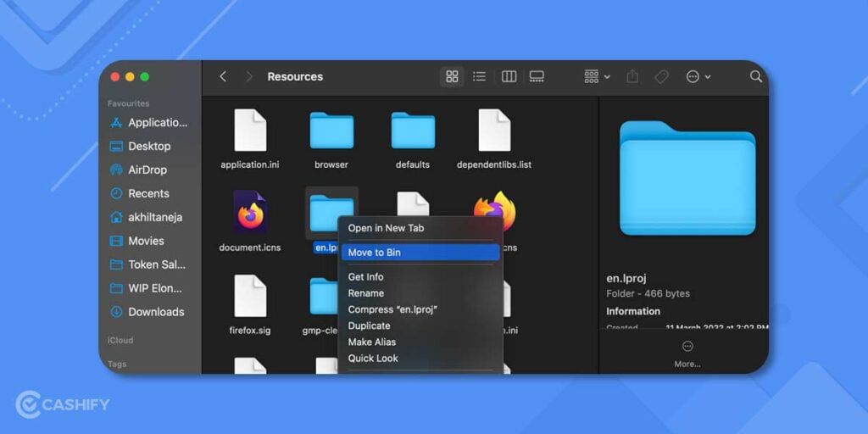Image resolution: width=868 pixels, height=434 pixels.
Task: Open the ellipsis action menu dropdown
Action: click(x=698, y=77)
